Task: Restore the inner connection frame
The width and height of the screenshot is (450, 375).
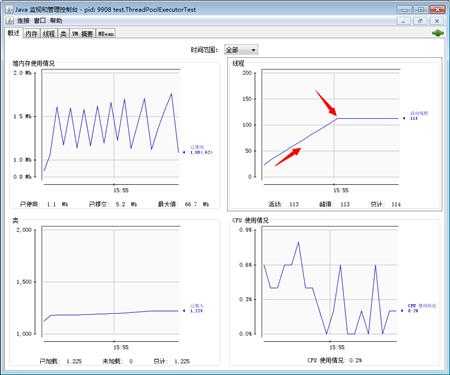Action: pyautogui.click(x=420, y=21)
